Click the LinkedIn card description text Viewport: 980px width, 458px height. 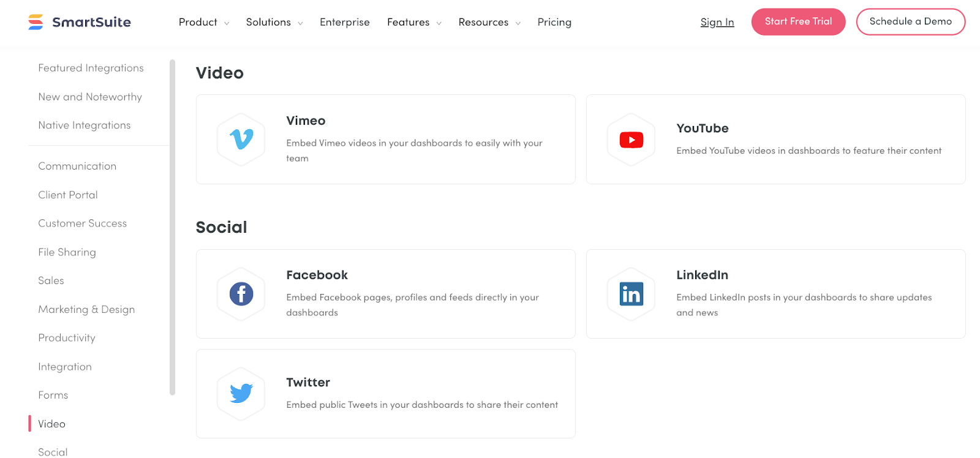point(804,305)
